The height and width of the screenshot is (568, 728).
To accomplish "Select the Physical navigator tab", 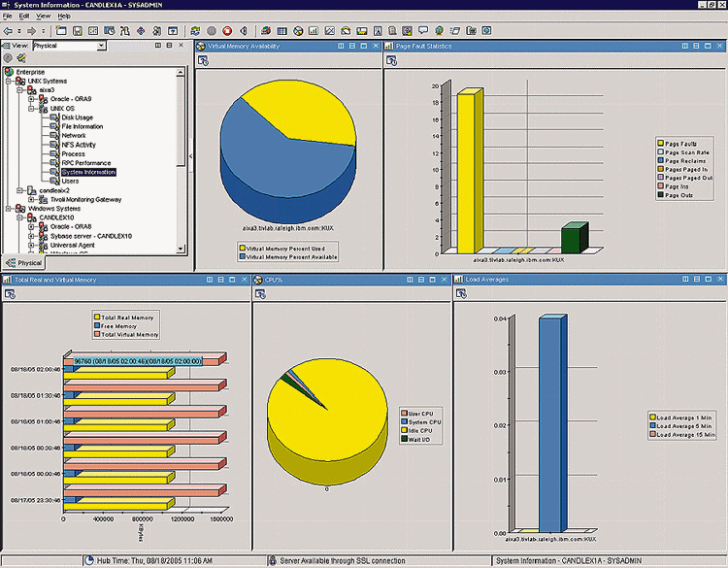I will (x=23, y=263).
